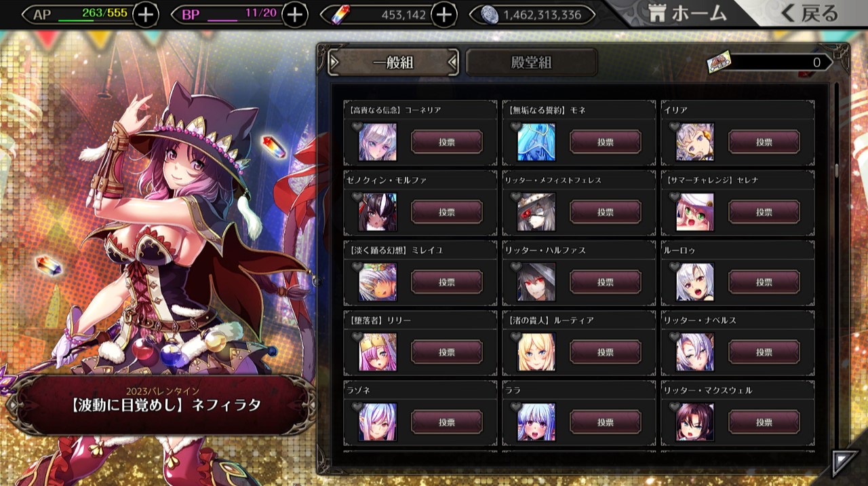
Task: Go back with the 戻る button
Action: click(810, 14)
